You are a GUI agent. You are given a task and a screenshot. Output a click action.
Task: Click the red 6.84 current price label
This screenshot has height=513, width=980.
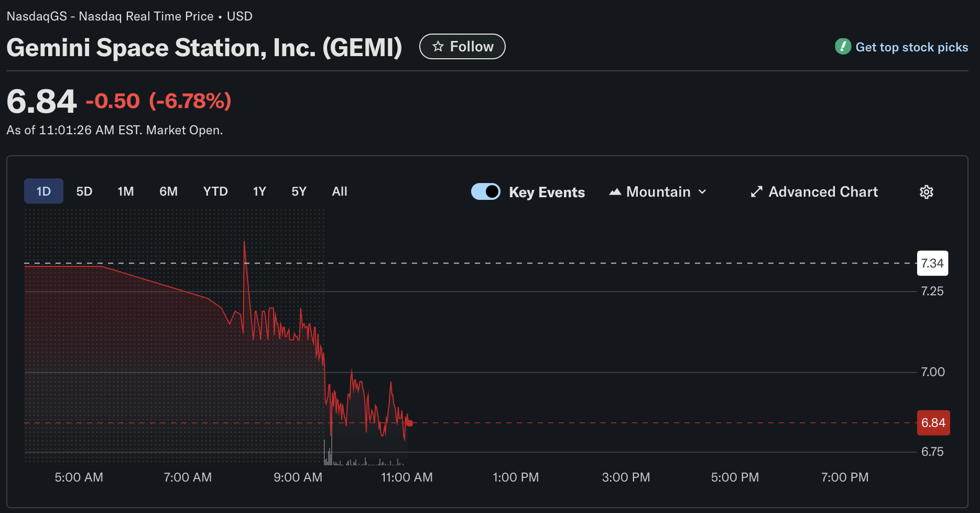tap(933, 423)
